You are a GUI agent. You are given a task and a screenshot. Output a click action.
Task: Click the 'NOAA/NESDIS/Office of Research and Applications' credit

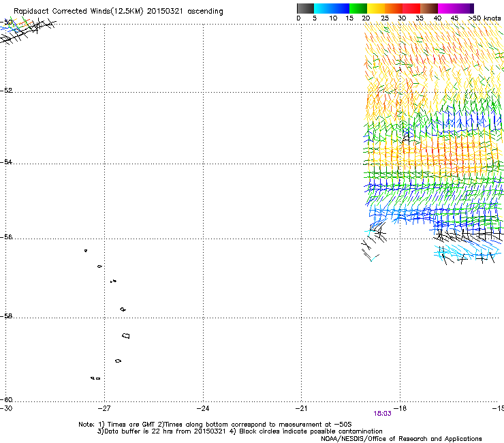pyautogui.click(x=401, y=439)
